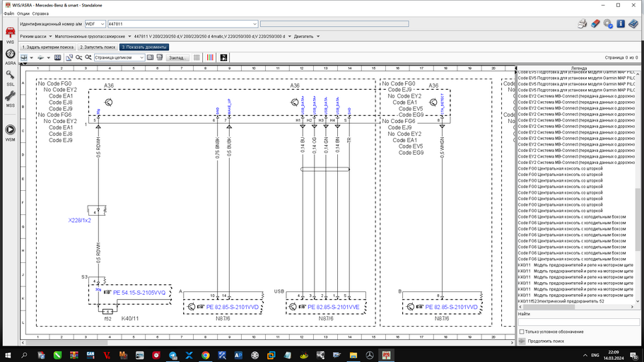Click the printer icon in top toolbar
The width and height of the screenshot is (644, 362).
[x=582, y=24]
